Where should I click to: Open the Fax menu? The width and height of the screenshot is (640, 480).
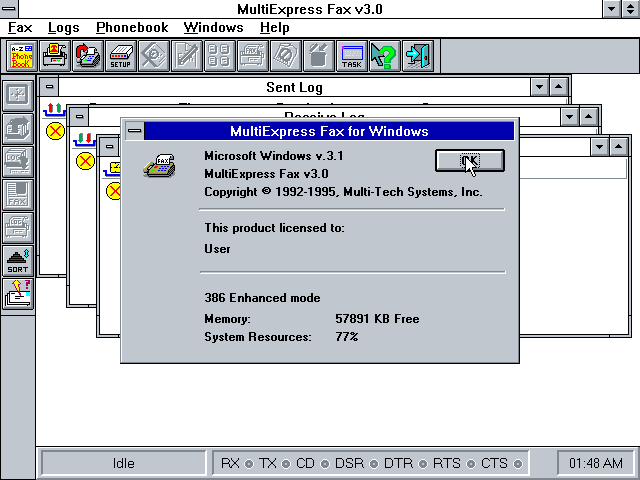pos(20,28)
